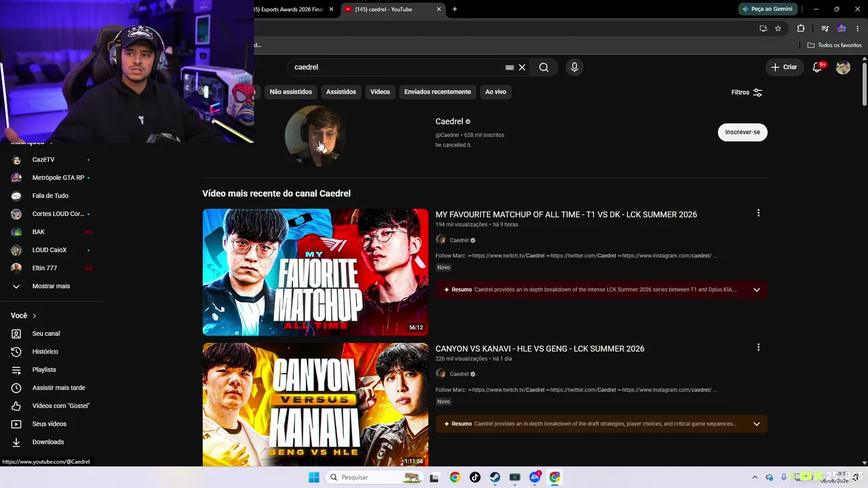Click the active Chrome window taskbar icon
868x488 pixels.
[555, 477]
